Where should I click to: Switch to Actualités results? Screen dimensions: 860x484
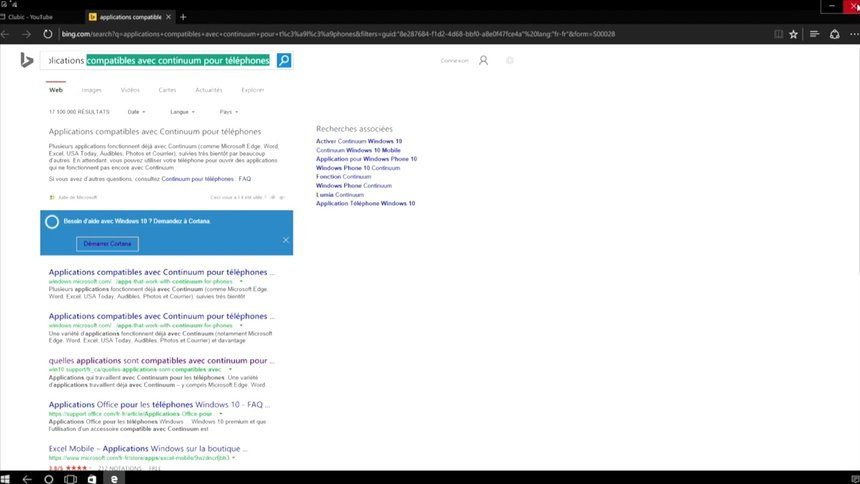coord(209,90)
